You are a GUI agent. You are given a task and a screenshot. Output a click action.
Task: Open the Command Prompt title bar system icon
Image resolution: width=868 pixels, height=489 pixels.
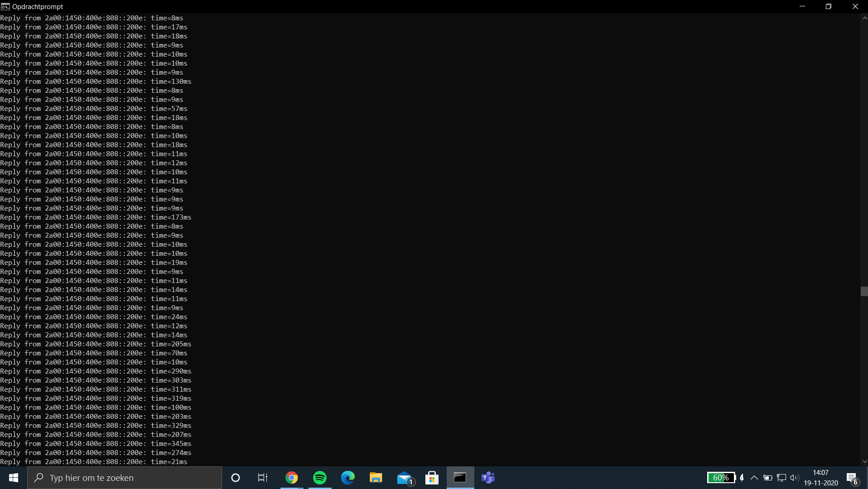tap(5, 6)
